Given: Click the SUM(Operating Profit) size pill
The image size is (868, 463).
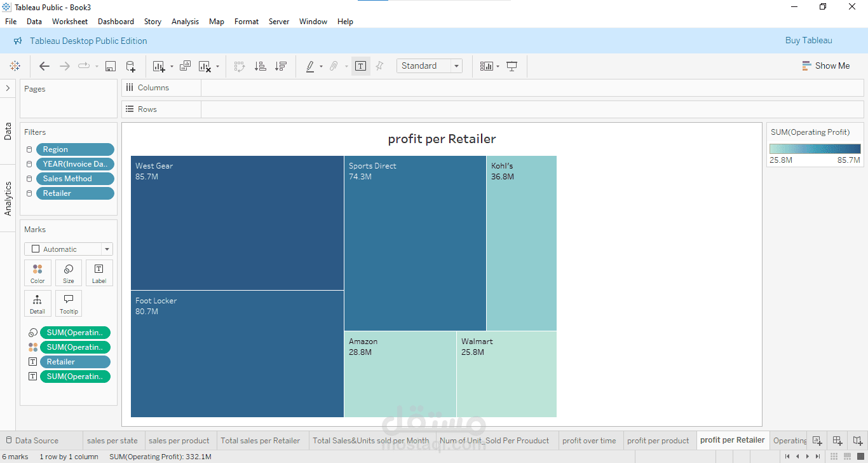Looking at the screenshot, I should tap(75, 333).
